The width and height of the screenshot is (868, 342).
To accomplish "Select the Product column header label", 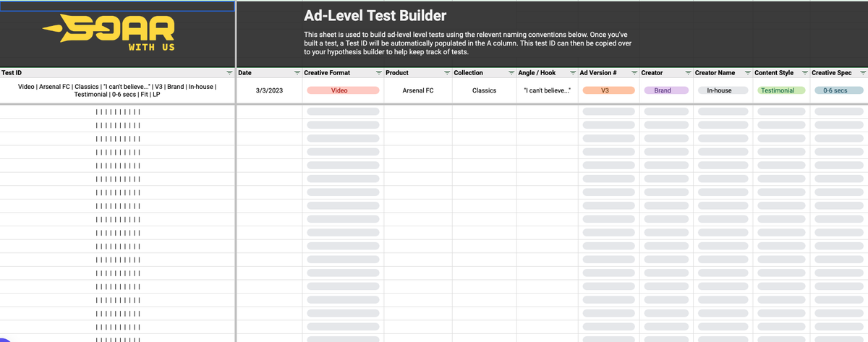I will click(x=397, y=73).
